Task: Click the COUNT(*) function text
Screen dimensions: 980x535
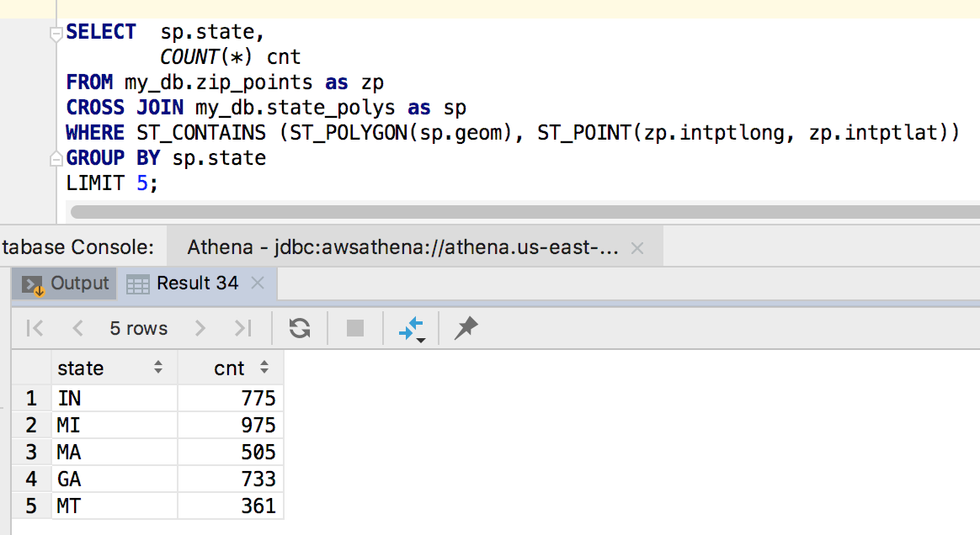Action: (x=206, y=57)
